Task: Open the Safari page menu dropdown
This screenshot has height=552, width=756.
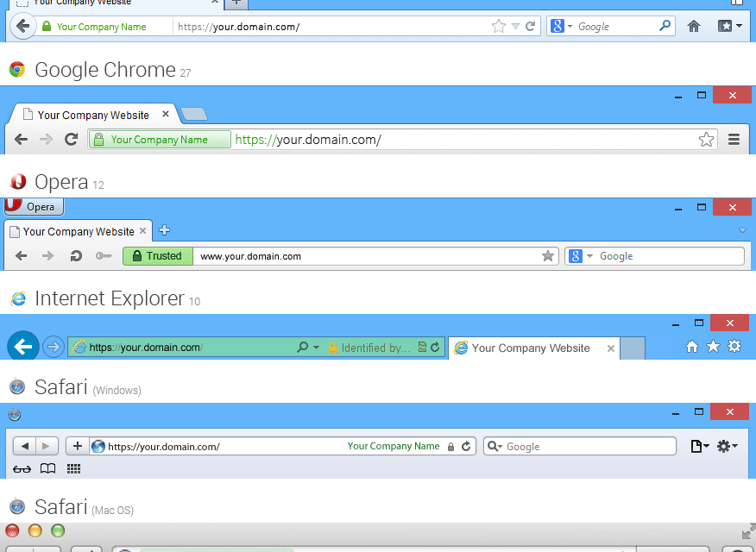Action: pyautogui.click(x=700, y=447)
